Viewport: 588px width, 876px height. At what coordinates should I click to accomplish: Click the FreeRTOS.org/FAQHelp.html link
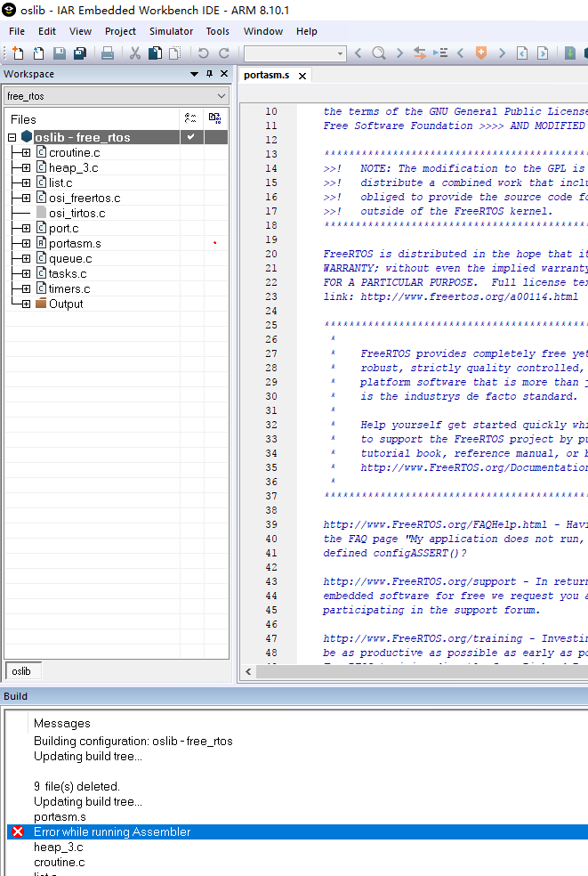pyautogui.click(x=435, y=524)
